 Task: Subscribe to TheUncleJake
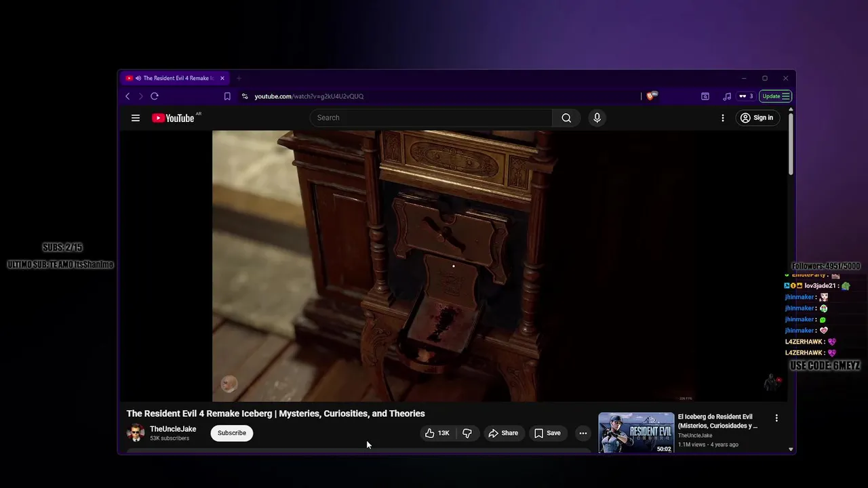click(232, 433)
